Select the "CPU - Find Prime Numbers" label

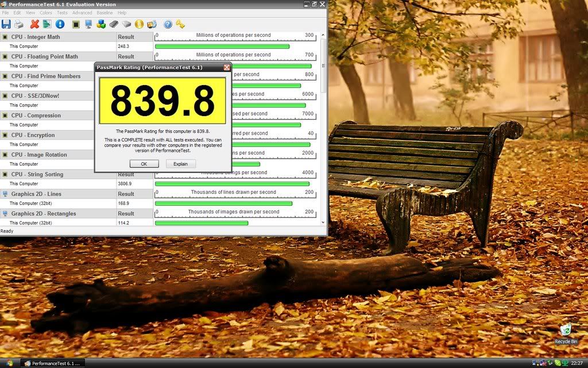coord(46,76)
